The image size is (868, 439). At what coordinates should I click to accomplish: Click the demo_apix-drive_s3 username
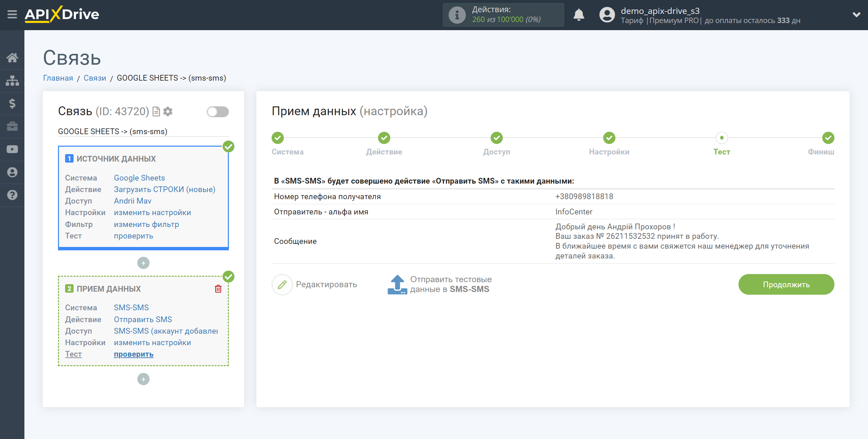[x=660, y=11]
